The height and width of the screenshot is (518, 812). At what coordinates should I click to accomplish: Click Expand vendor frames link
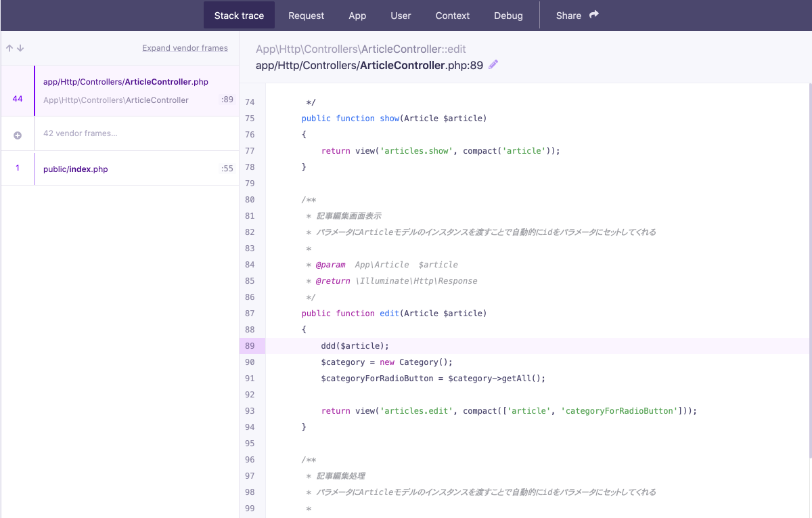point(185,48)
